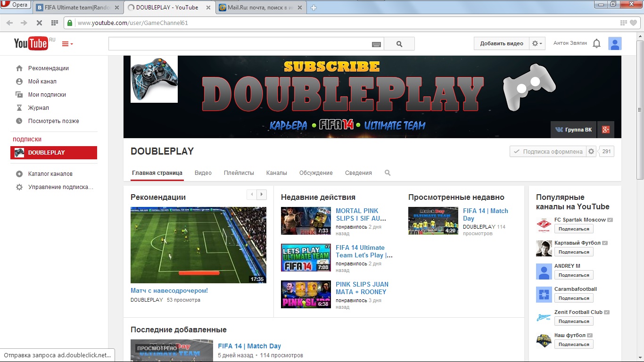Open the FC Spartak Moscow channel icon

[x=544, y=225]
